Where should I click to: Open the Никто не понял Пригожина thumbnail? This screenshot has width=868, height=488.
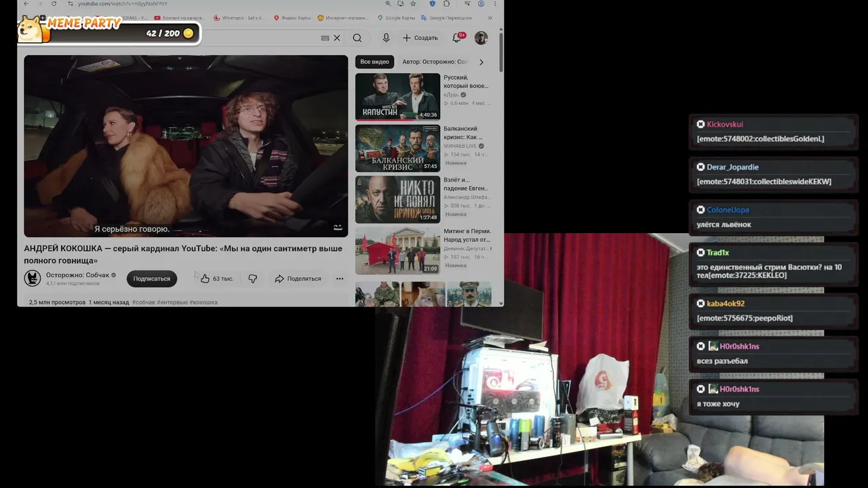tap(397, 199)
